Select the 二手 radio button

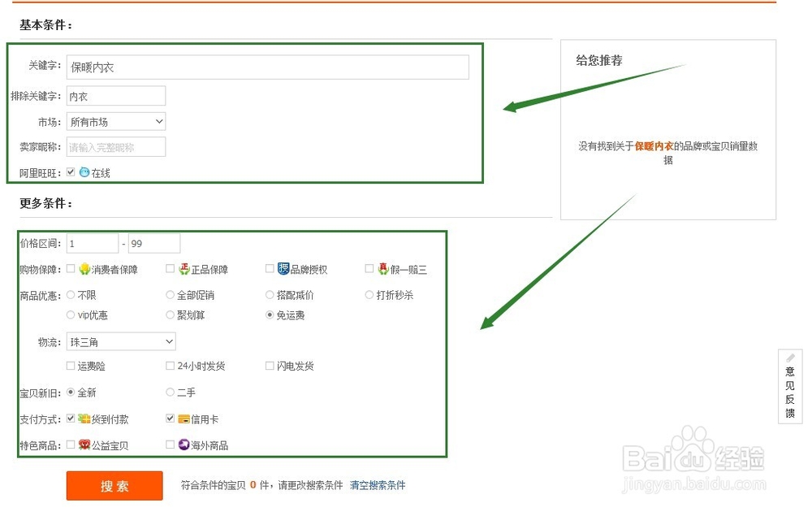point(168,391)
